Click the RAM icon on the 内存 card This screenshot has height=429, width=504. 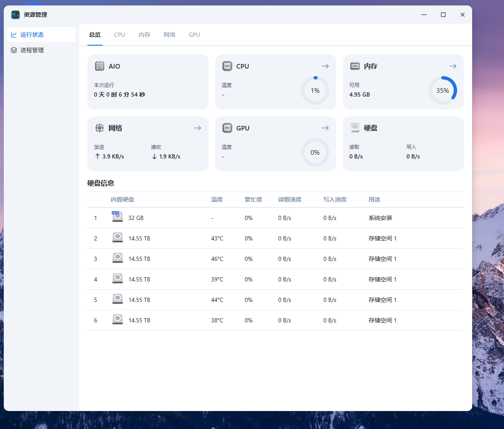coord(355,66)
